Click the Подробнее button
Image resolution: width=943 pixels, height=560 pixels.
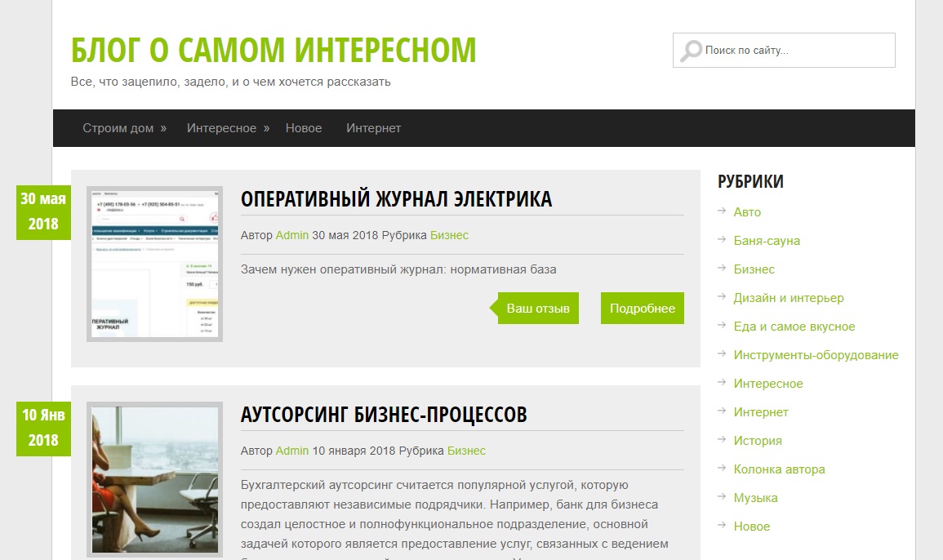(x=642, y=309)
